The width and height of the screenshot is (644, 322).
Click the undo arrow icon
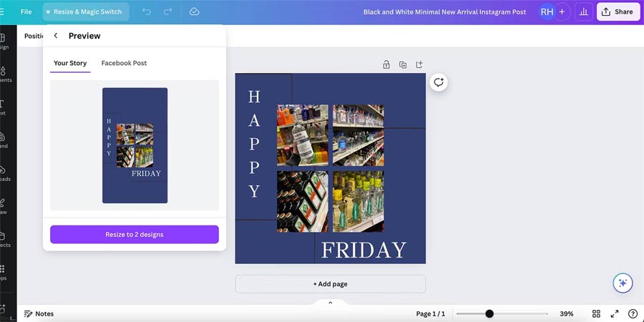147,12
